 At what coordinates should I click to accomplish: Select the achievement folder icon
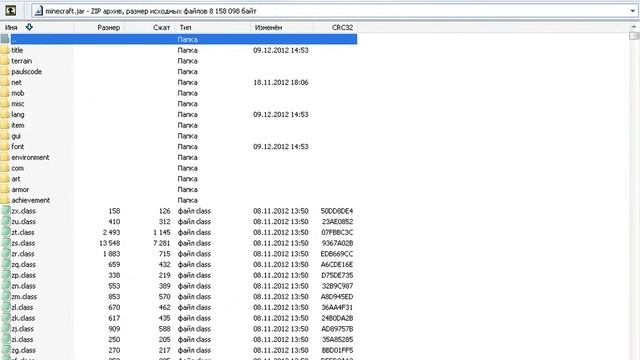[x=5, y=200]
